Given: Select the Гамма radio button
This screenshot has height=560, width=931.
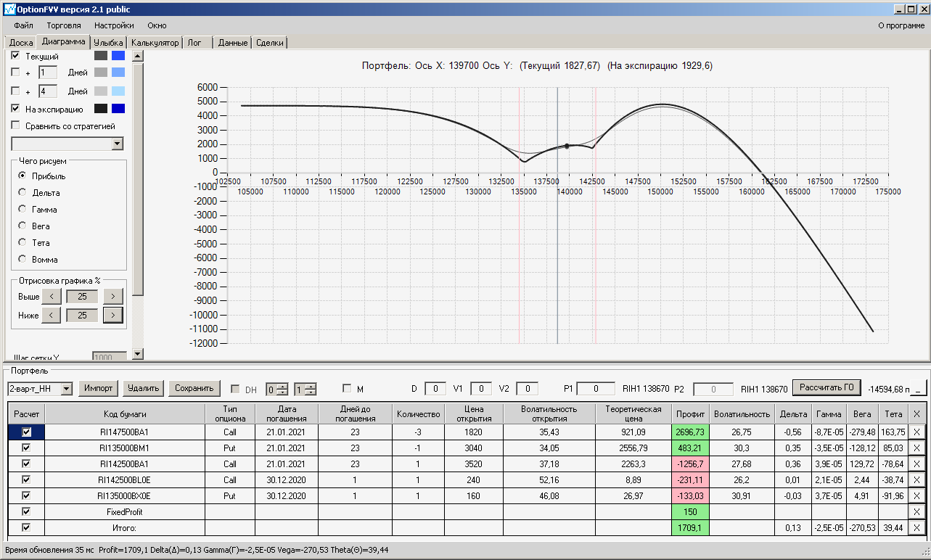Looking at the screenshot, I should point(22,210).
